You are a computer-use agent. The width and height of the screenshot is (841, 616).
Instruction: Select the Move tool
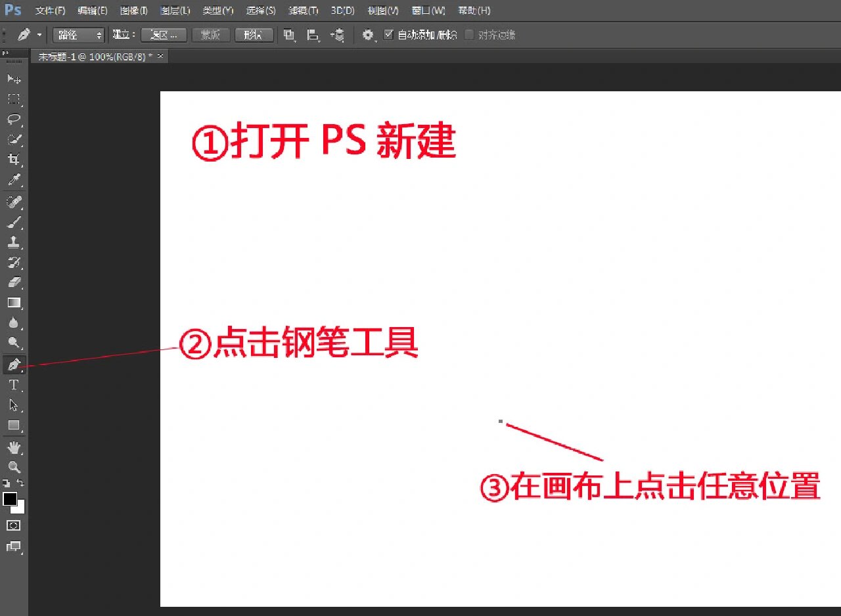click(14, 79)
